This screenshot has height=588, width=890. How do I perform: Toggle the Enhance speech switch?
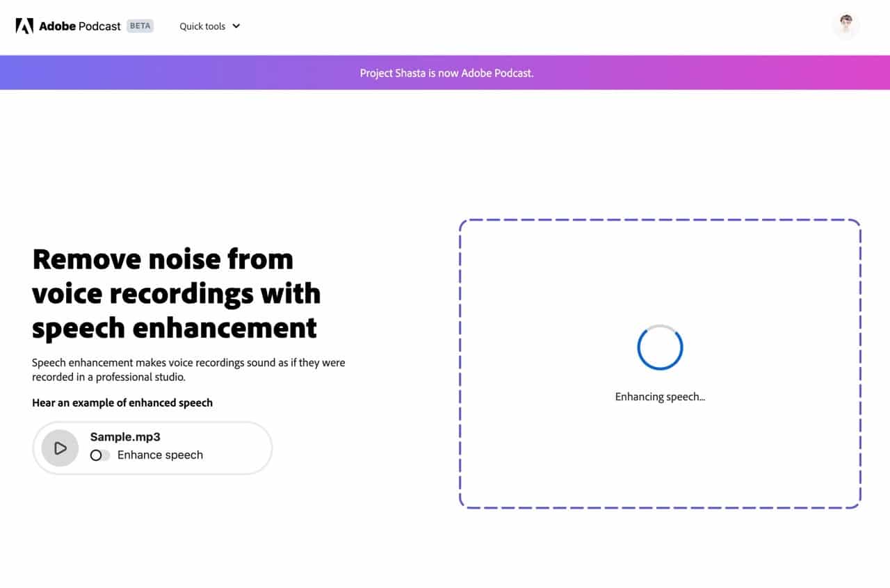pyautogui.click(x=100, y=455)
